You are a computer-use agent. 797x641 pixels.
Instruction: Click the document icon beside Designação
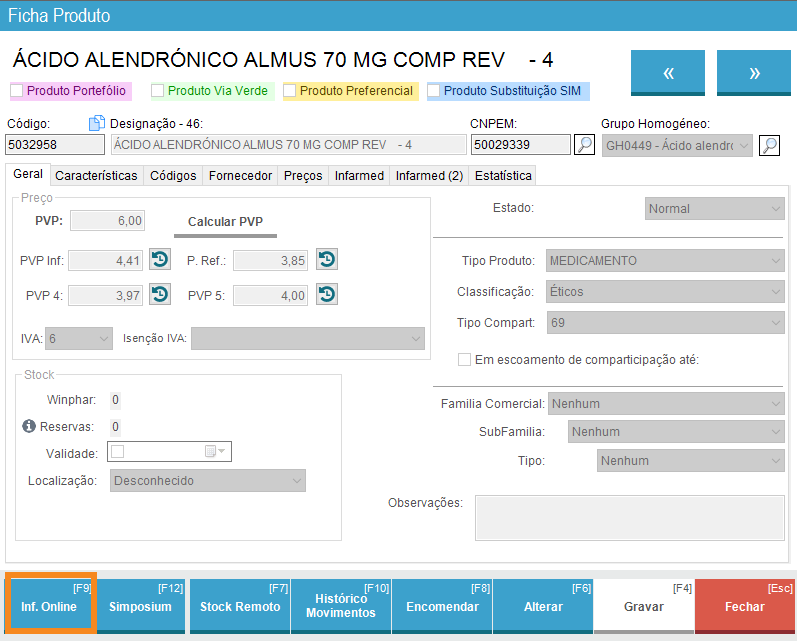(97, 123)
